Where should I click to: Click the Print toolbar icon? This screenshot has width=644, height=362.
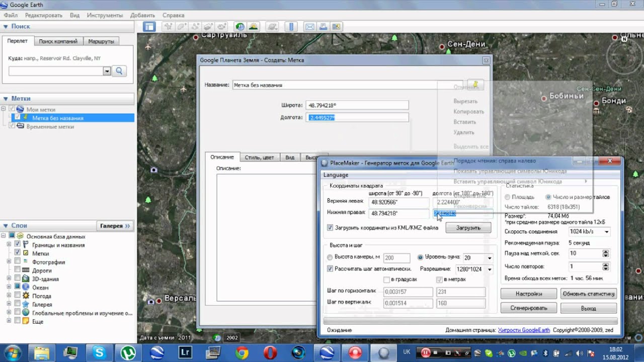pos(323,27)
